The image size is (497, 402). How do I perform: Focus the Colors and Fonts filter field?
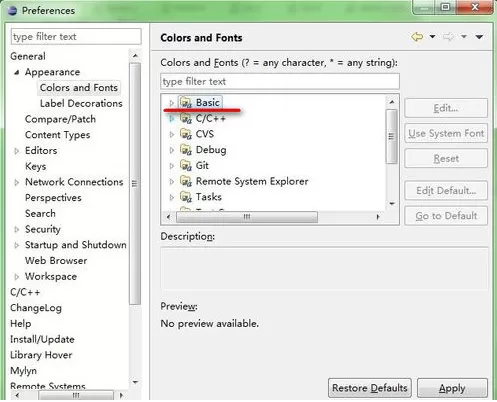pos(280,81)
